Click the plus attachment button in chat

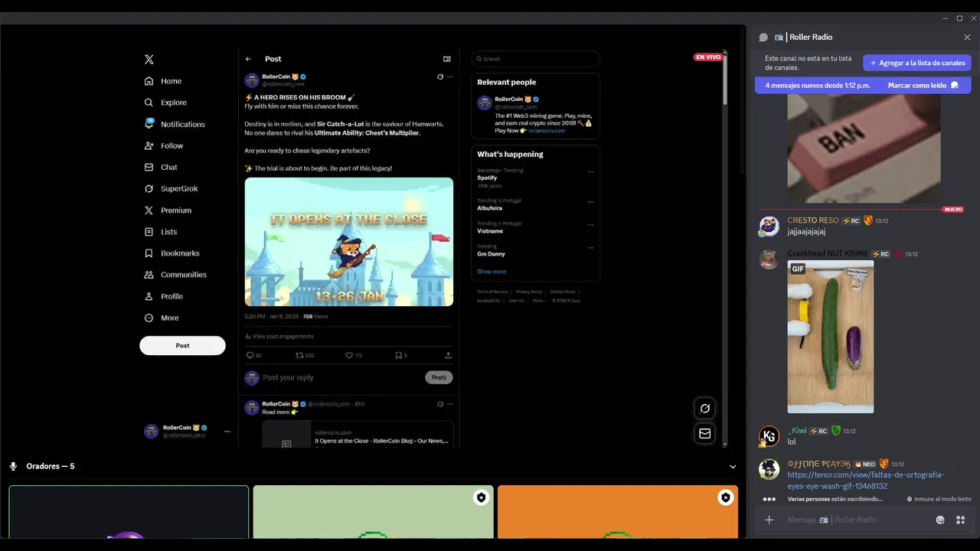tap(769, 520)
